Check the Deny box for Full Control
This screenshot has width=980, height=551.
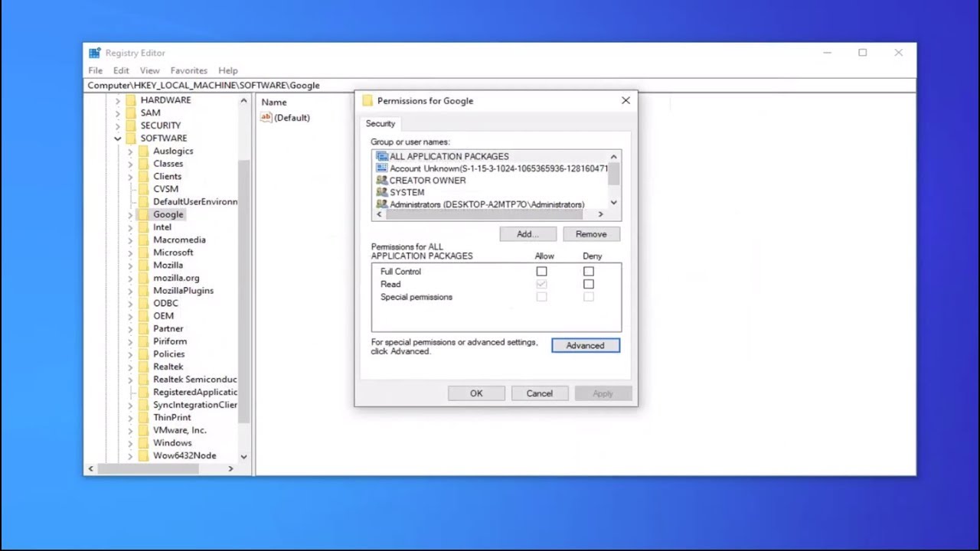(589, 271)
